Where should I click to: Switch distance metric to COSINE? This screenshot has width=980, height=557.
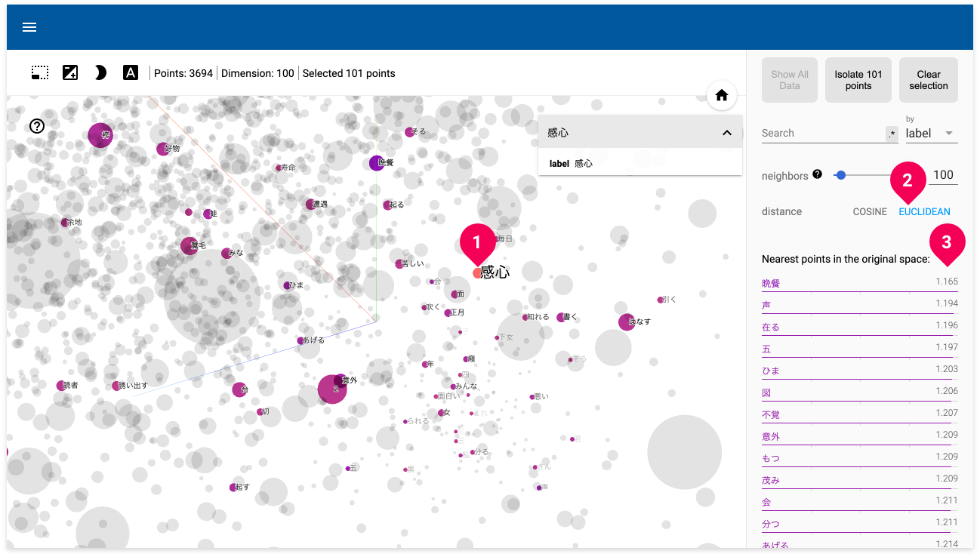[870, 212]
